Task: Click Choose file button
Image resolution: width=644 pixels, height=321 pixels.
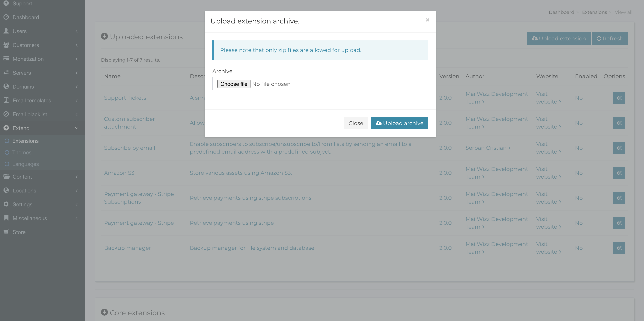Action: [234, 84]
